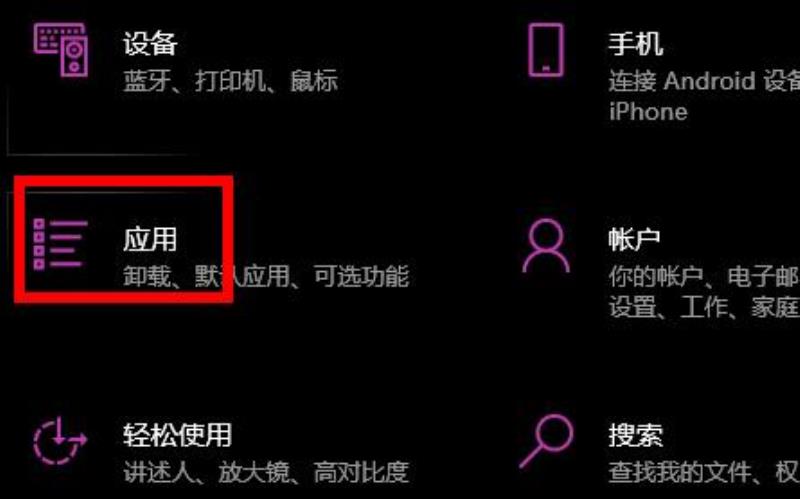This screenshot has height=499, width=800.
Task: Click the 手机 phone icon
Action: pos(545,49)
